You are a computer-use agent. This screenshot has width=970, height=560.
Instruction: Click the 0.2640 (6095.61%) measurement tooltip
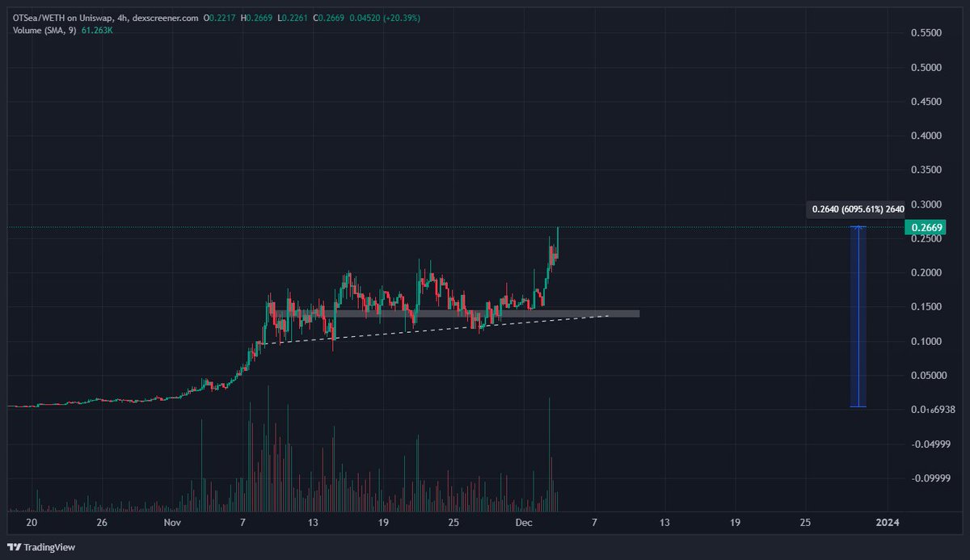click(857, 209)
